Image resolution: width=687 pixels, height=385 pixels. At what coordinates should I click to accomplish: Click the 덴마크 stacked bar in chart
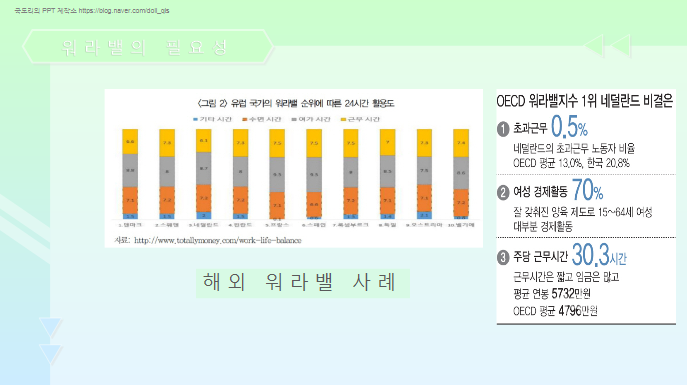click(x=130, y=174)
